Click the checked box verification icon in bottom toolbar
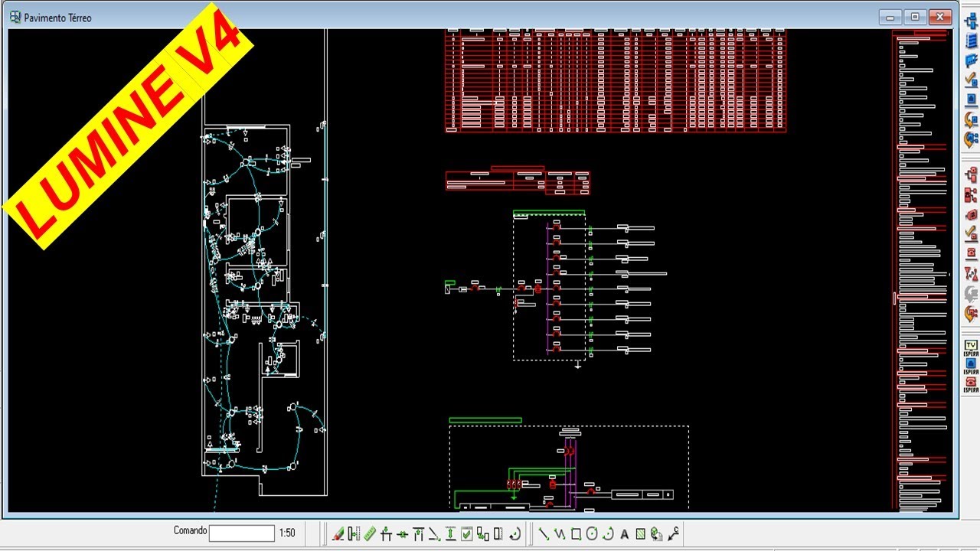The width and height of the screenshot is (980, 551). coord(466,533)
